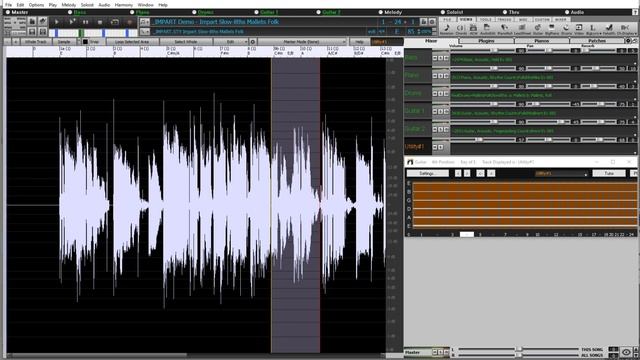This screenshot has width=640, height=360.
Task: Open the Notation view
Action: click(x=447, y=29)
